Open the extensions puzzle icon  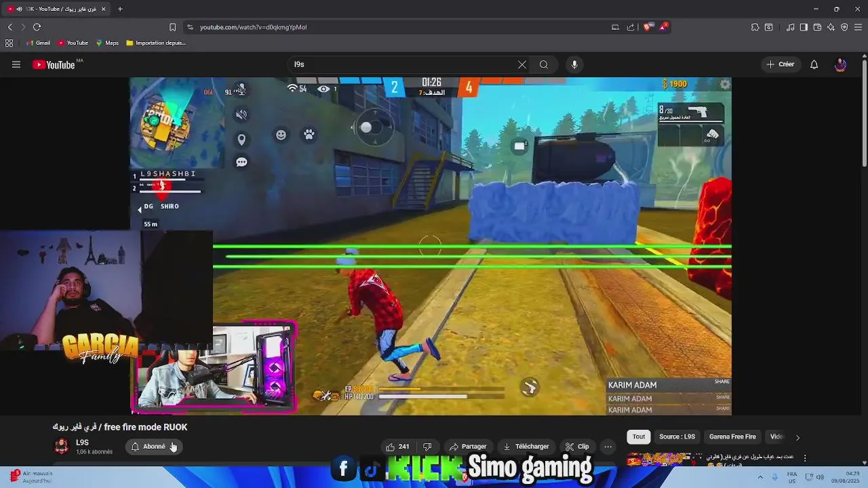755,27
